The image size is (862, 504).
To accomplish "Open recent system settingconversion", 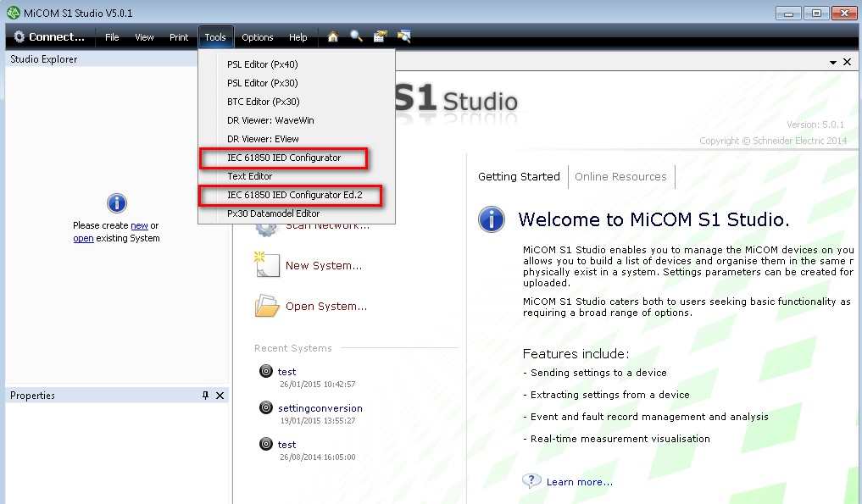I will [x=320, y=408].
